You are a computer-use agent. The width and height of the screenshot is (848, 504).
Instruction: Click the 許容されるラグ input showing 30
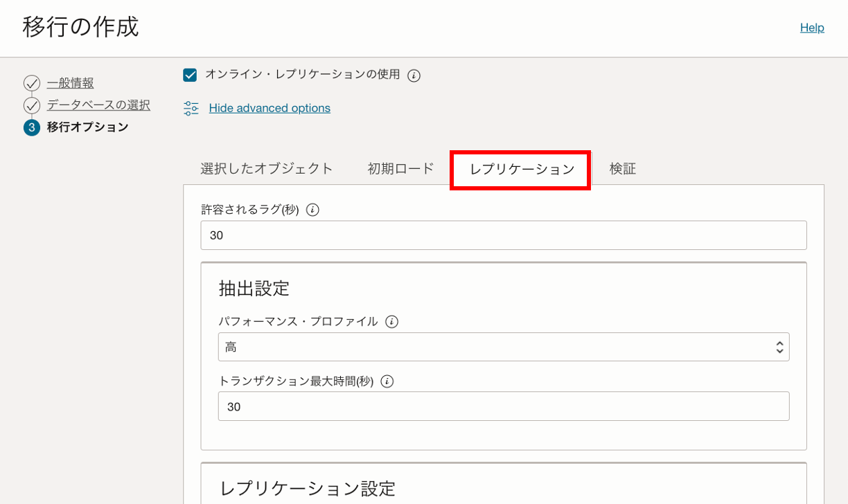click(x=504, y=235)
